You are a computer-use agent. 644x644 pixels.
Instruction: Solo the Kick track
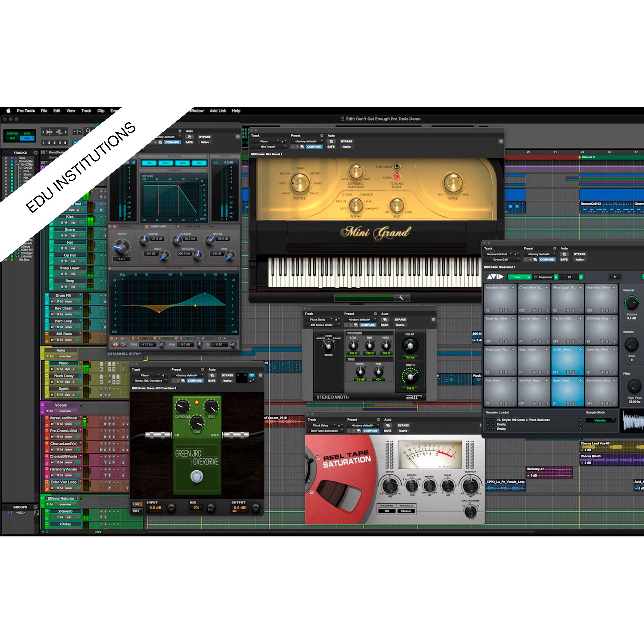62,223
